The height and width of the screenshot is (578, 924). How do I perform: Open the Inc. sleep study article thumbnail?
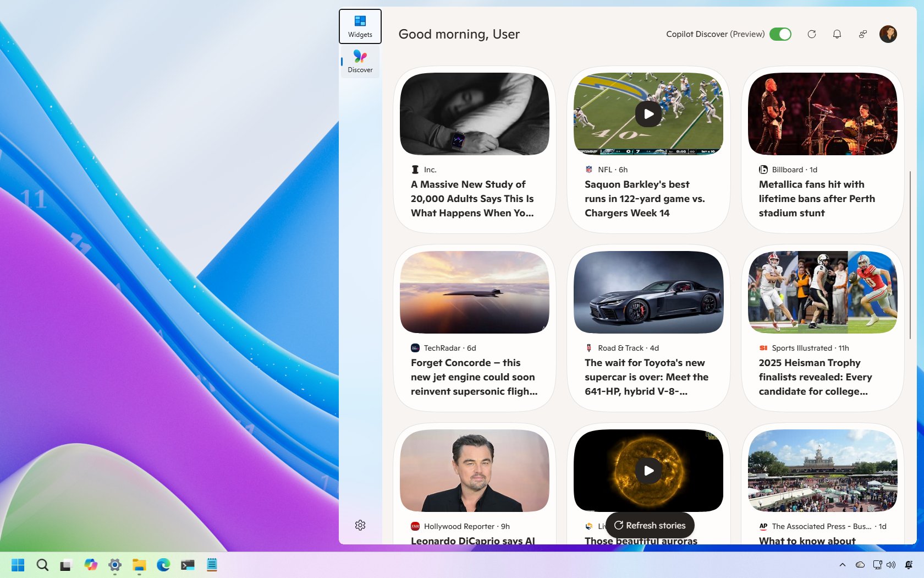(x=474, y=114)
